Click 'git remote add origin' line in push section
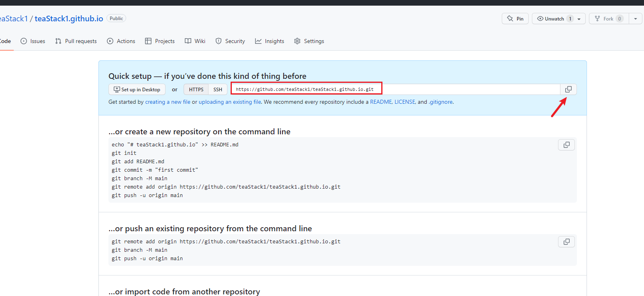The height and width of the screenshot is (296, 644). [x=226, y=242]
